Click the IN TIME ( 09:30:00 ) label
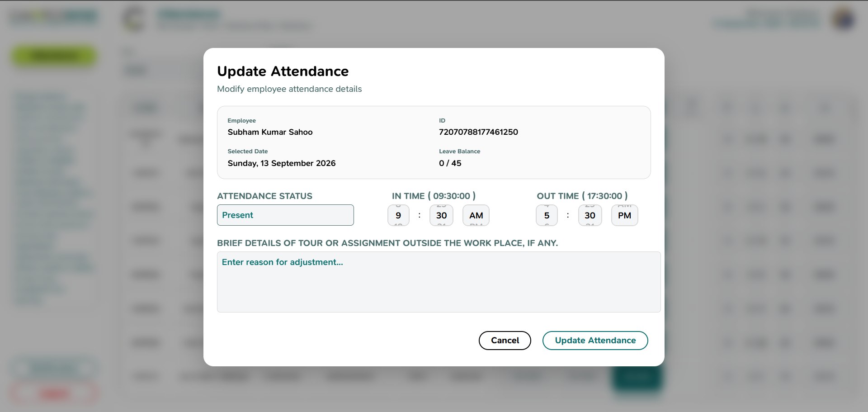The width and height of the screenshot is (868, 412). [434, 196]
